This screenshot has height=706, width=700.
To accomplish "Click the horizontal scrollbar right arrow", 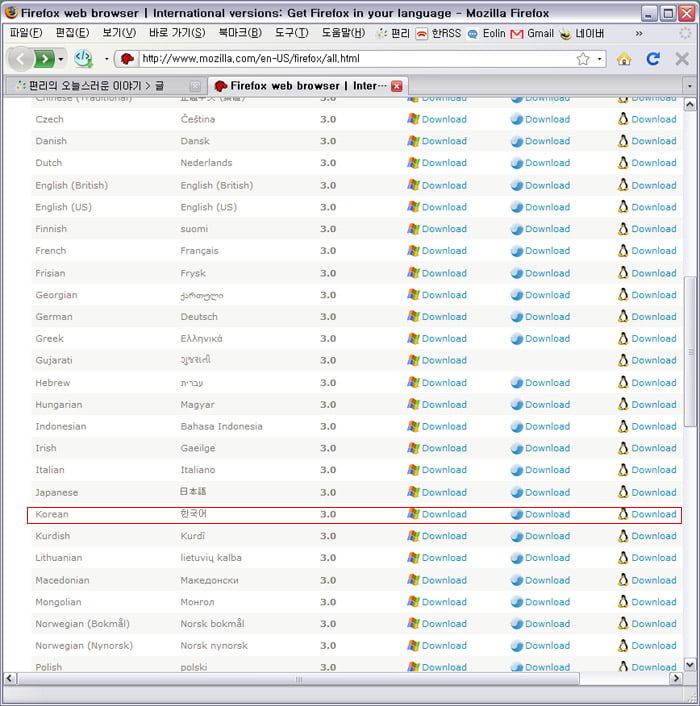I will tap(675, 678).
